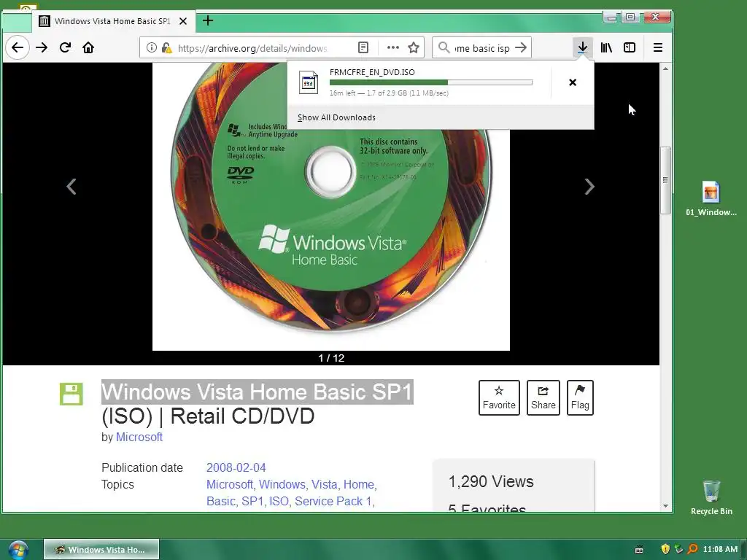Image resolution: width=747 pixels, height=560 pixels.
Task: Click the vertical scrollbar thumb
Action: click(665, 180)
